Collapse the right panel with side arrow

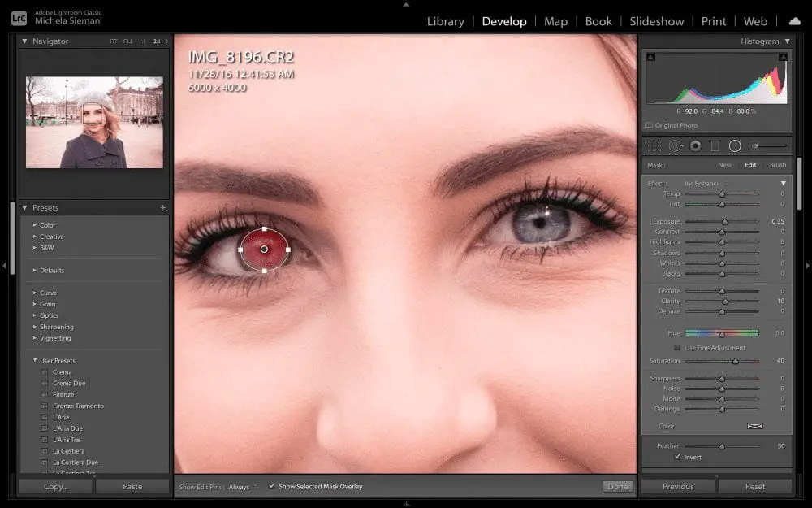pyautogui.click(x=807, y=266)
